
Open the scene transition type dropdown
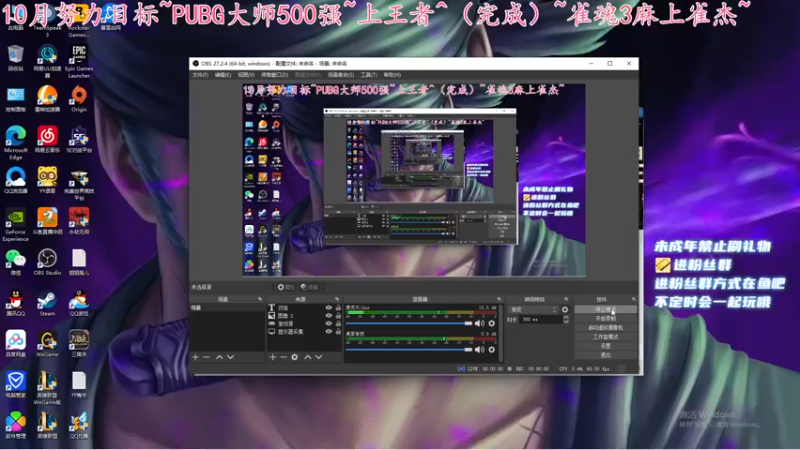[534, 310]
